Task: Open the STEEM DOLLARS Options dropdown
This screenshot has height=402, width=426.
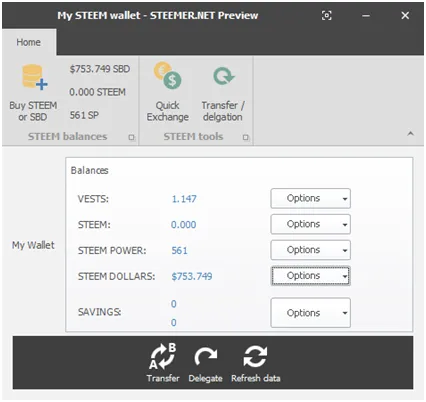Action: (x=311, y=276)
